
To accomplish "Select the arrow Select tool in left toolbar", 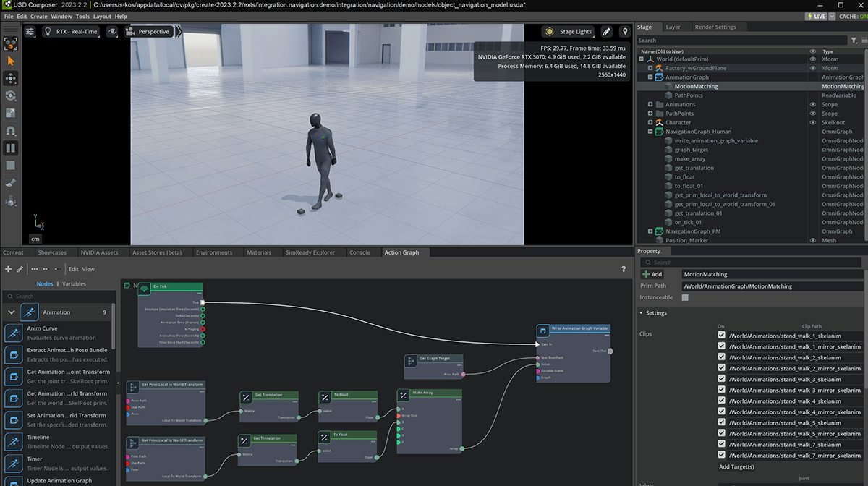I will 11,61.
